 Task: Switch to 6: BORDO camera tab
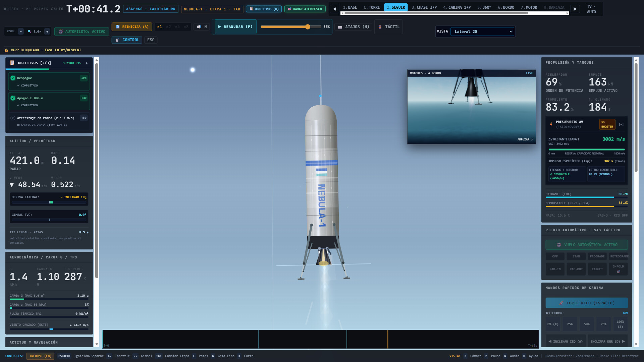click(x=506, y=7)
